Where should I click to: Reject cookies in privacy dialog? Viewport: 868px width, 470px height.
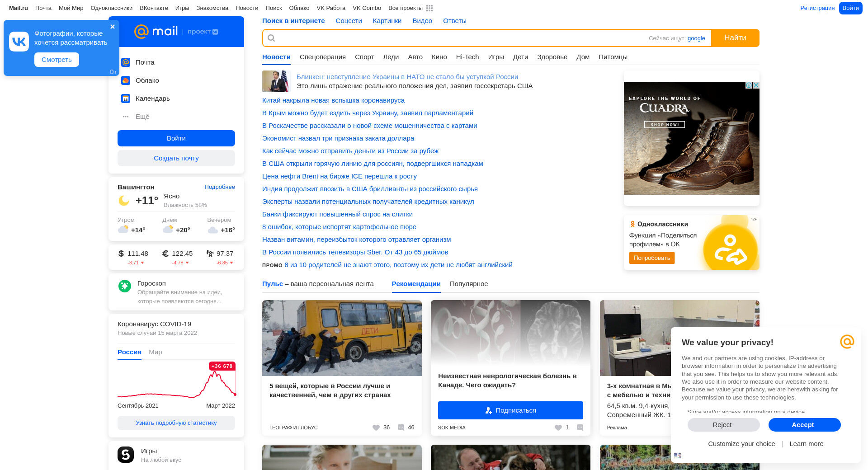click(x=723, y=425)
